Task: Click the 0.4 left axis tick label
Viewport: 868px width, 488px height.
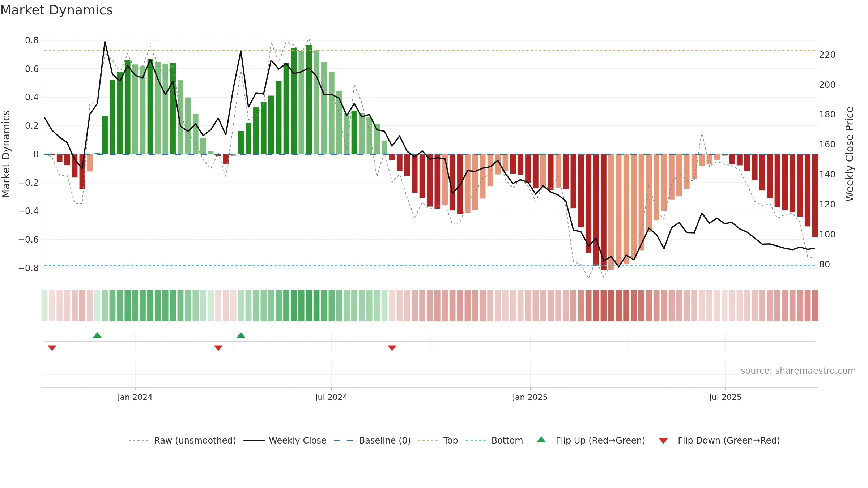Action: (32, 97)
